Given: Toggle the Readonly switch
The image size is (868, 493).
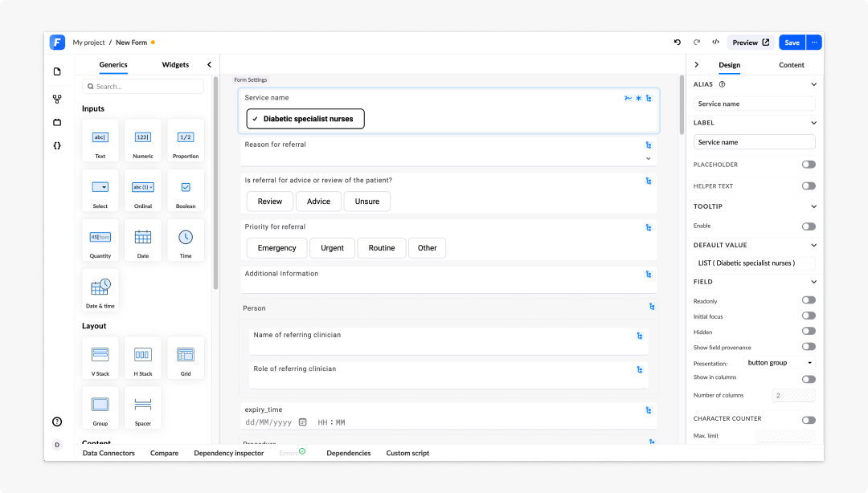Looking at the screenshot, I should [809, 299].
